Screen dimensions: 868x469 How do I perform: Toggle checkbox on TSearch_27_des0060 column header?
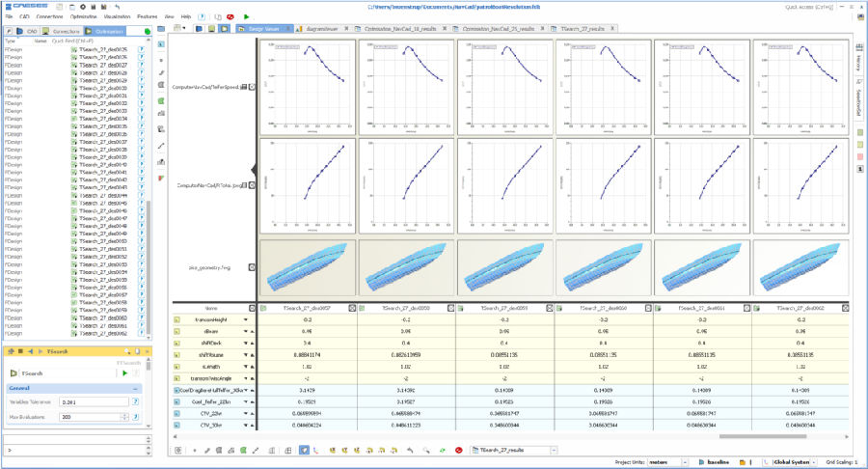[648, 308]
